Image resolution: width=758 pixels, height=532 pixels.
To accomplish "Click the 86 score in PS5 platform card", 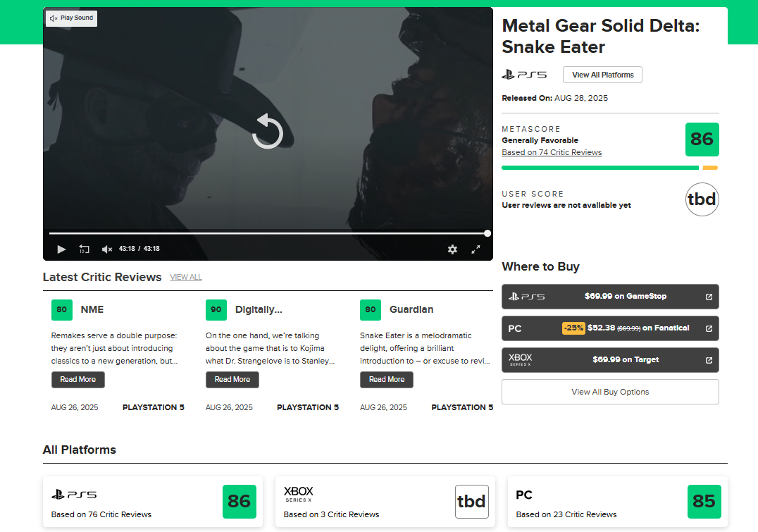I will [240, 502].
